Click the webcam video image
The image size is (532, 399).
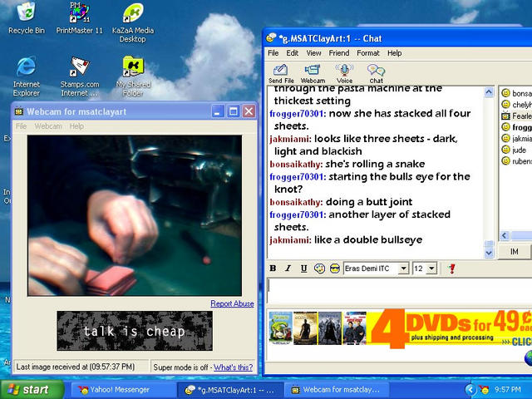tap(135, 215)
